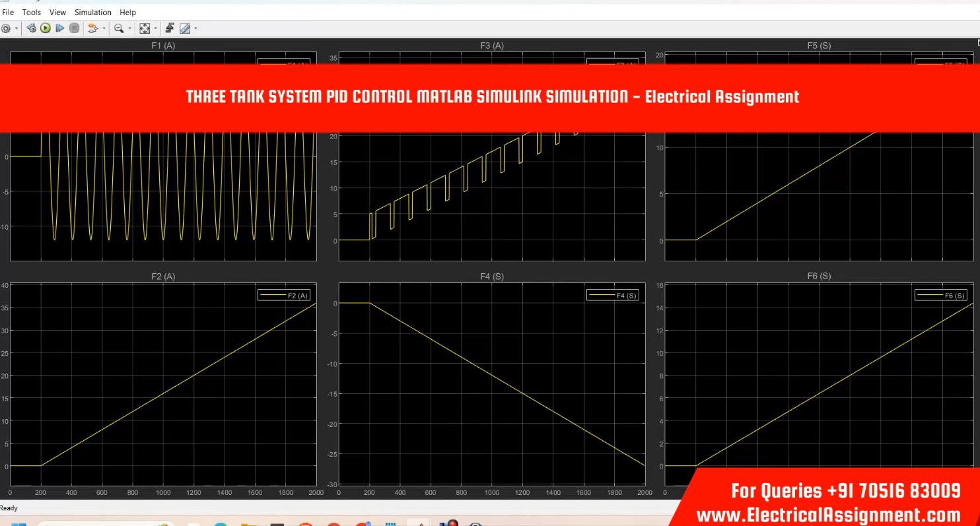
Task: Select the Zoom tool magnifier
Action: pos(118,28)
